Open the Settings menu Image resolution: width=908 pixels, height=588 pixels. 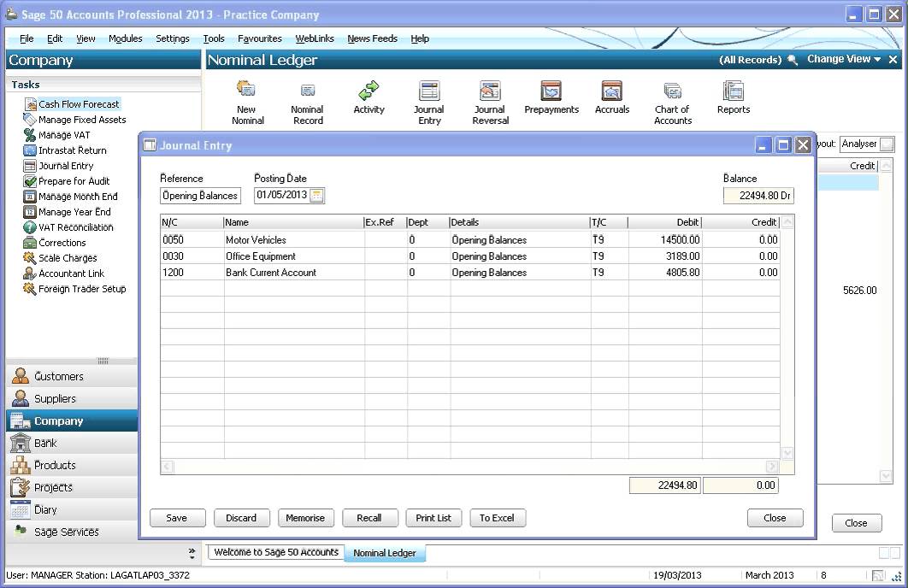(x=173, y=38)
